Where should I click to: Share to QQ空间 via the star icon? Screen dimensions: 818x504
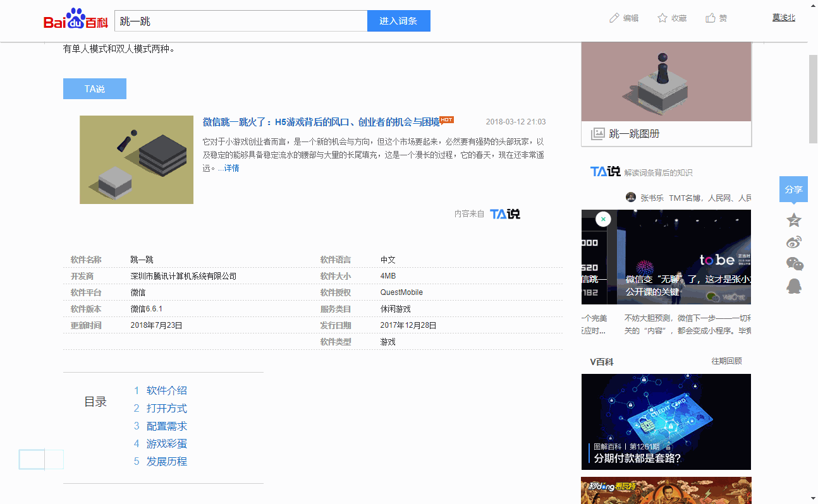pyautogui.click(x=794, y=220)
